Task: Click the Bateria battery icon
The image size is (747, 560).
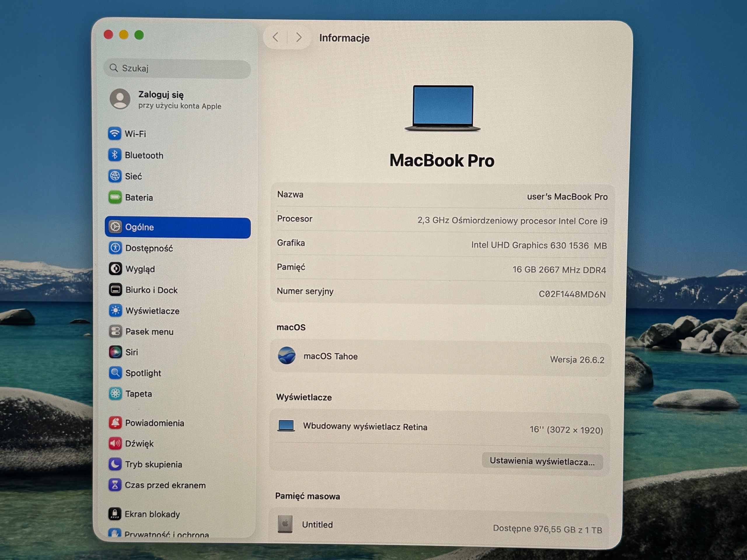Action: (x=115, y=197)
